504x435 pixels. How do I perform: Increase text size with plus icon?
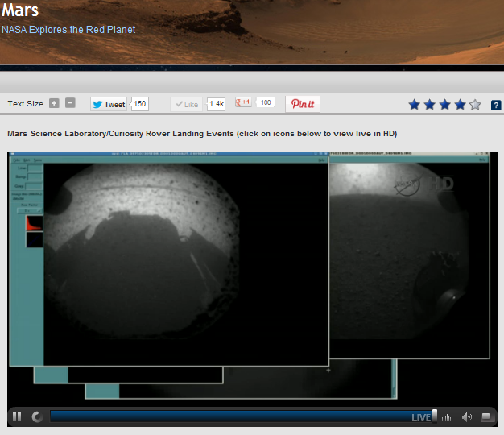click(54, 103)
